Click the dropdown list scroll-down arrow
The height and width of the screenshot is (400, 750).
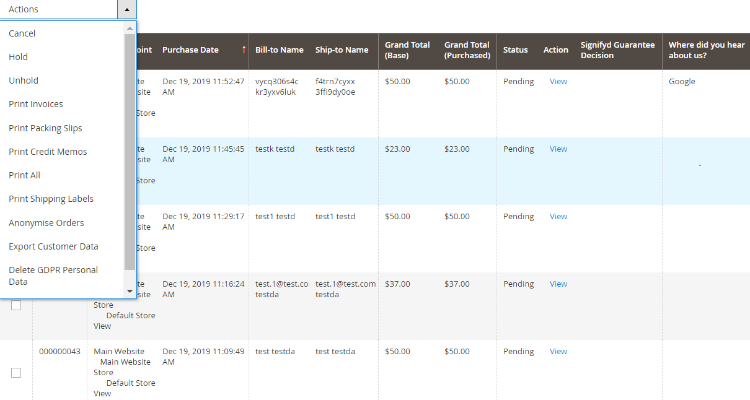pyautogui.click(x=130, y=291)
